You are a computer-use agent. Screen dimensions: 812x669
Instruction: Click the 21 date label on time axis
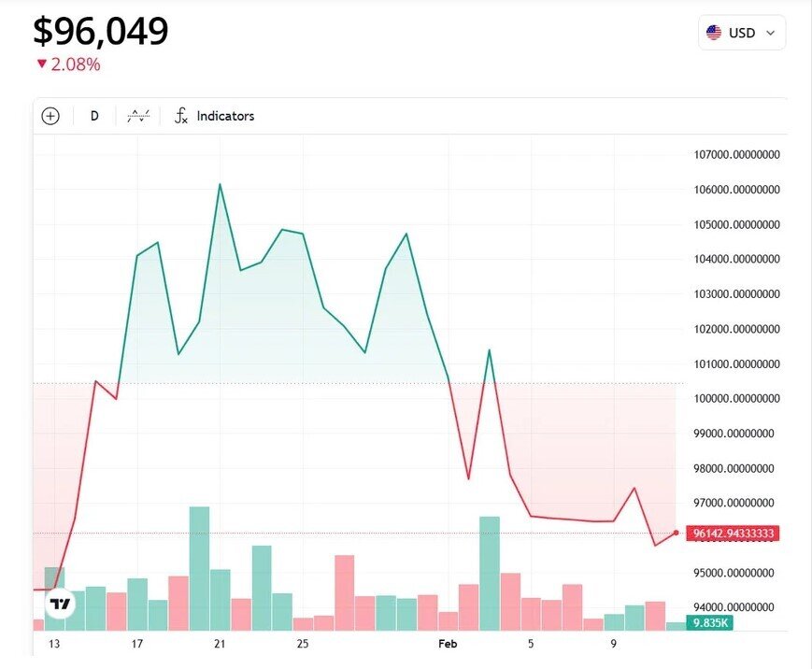point(220,644)
